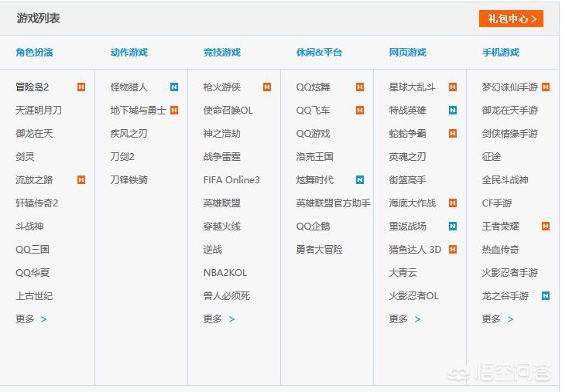Viewport: 562px width, 392px height.
Task: Open the 街篮高手 link
Action: [407, 179]
